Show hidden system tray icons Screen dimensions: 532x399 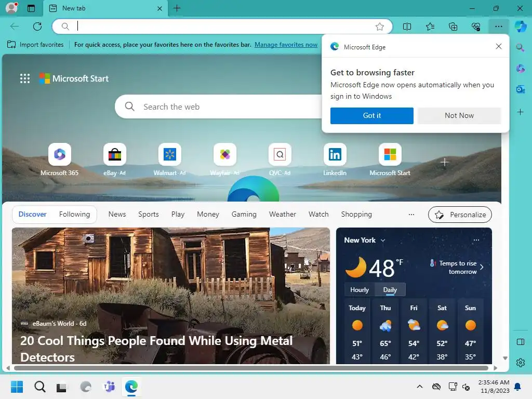pos(420,387)
